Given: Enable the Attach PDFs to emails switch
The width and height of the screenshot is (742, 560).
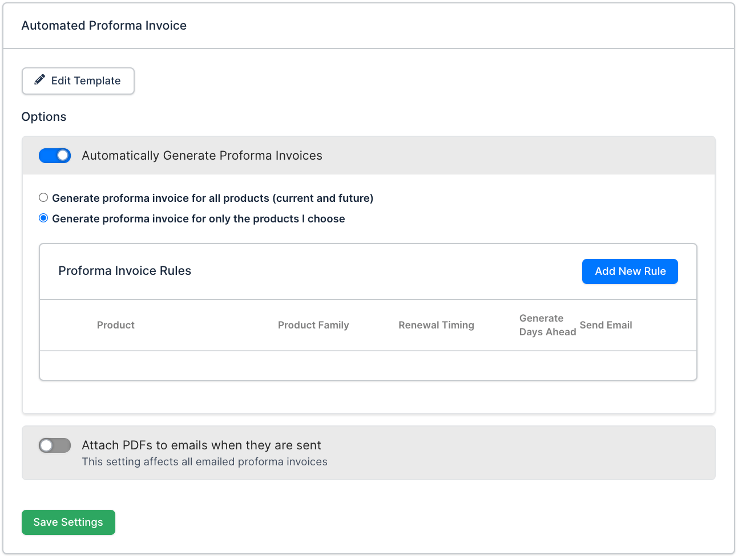Looking at the screenshot, I should click(55, 445).
